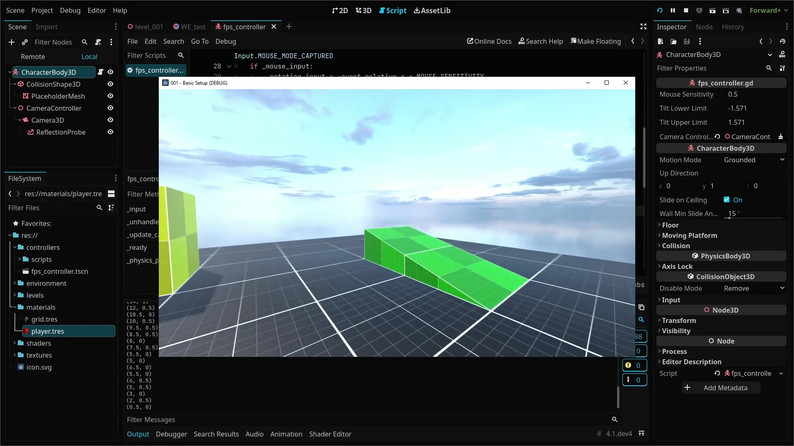794x446 pixels.
Task: Select grid.tres in FileSystem
Action: [x=44, y=319]
